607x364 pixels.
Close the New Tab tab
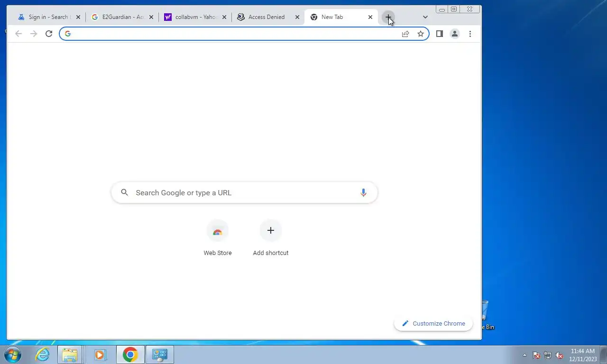tap(370, 17)
